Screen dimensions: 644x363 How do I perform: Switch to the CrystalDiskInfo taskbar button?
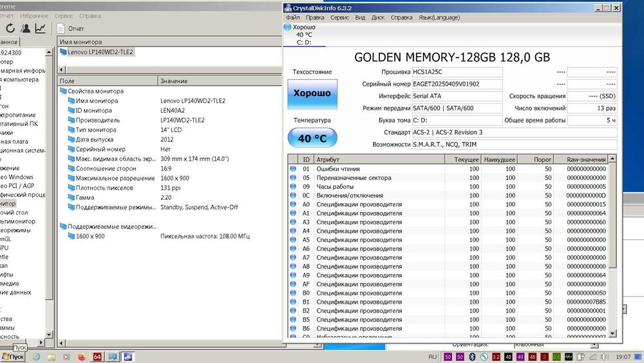(x=128, y=357)
